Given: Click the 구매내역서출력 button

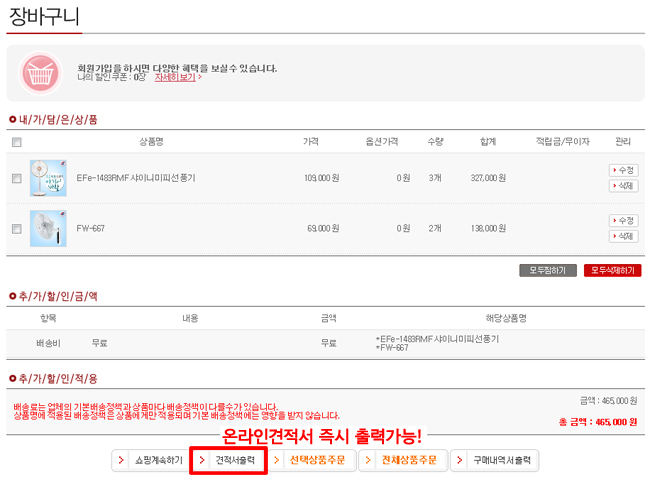Looking at the screenshot, I should (494, 460).
